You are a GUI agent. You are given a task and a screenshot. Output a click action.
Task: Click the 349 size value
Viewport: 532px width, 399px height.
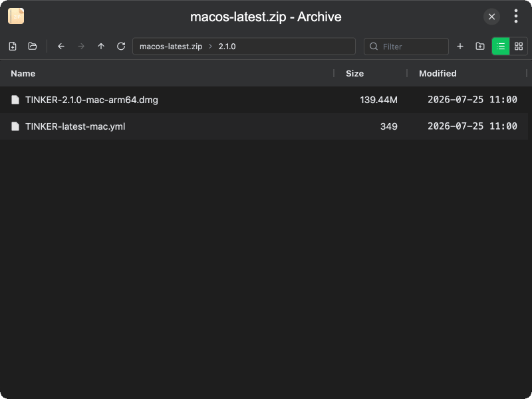[389, 126]
